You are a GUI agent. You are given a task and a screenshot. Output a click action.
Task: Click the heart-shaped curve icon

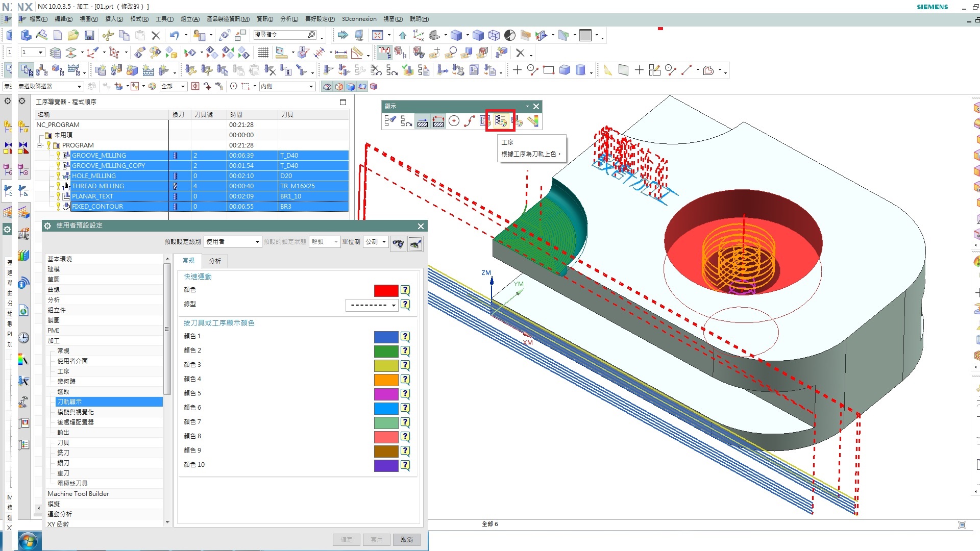[708, 70]
